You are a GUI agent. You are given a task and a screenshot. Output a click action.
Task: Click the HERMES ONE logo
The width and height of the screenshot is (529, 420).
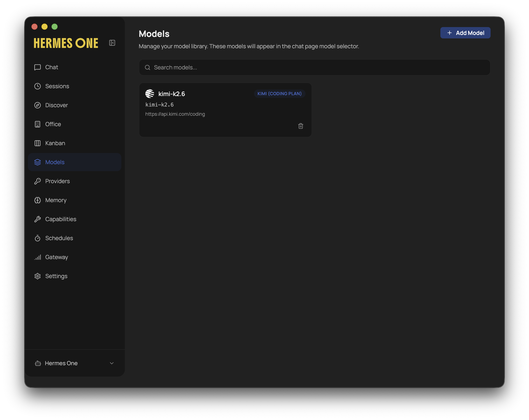coord(66,43)
